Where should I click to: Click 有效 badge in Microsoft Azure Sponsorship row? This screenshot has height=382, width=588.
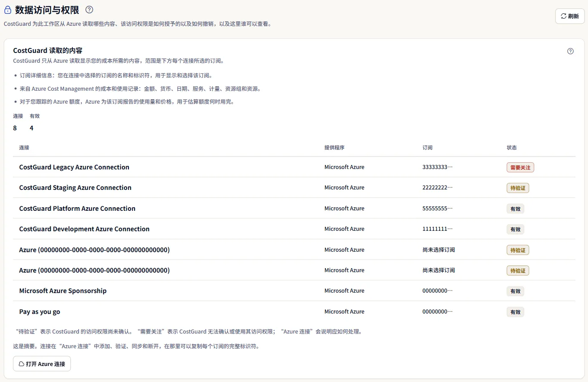coord(516,291)
